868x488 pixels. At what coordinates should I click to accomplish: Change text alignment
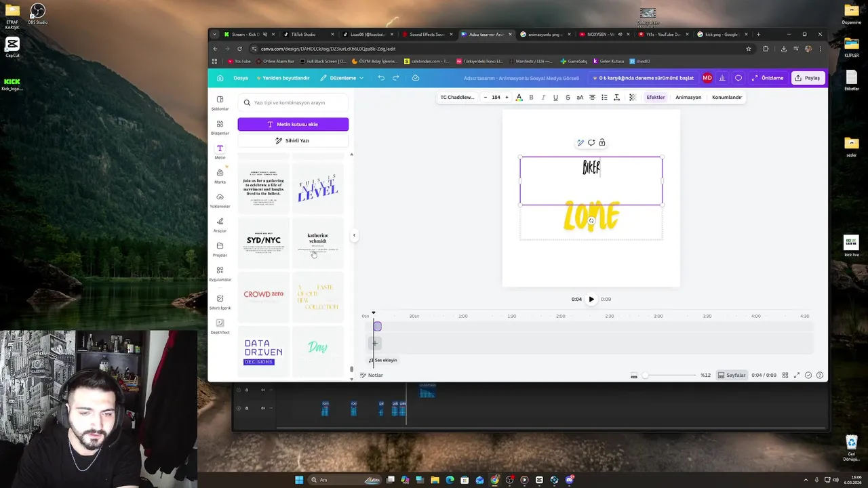tap(592, 97)
